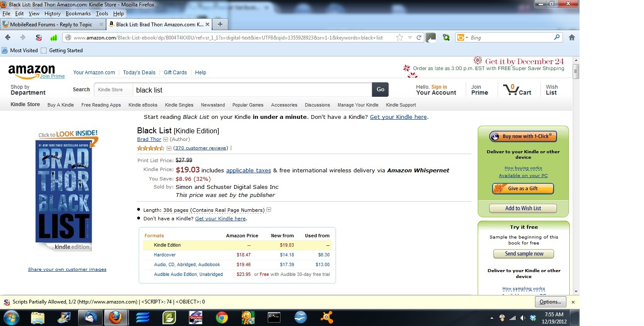Expand the Brad Thor author dropdown

pos(165,140)
